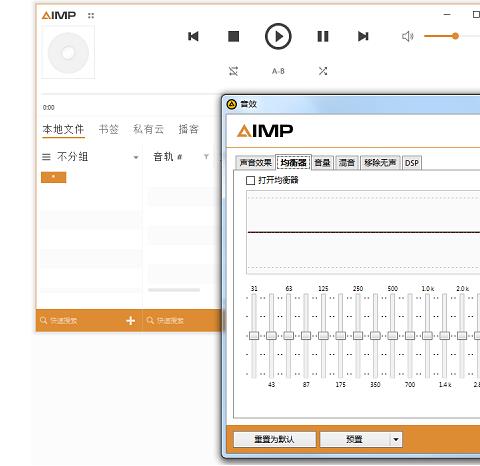The height and width of the screenshot is (466, 480).
Task: Click the 重置为默认 button
Action: click(275, 439)
